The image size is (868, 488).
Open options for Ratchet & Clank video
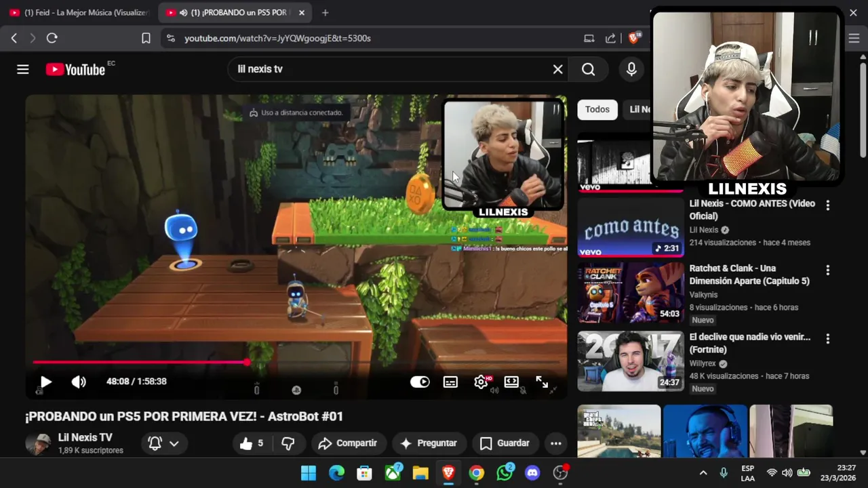(827, 270)
